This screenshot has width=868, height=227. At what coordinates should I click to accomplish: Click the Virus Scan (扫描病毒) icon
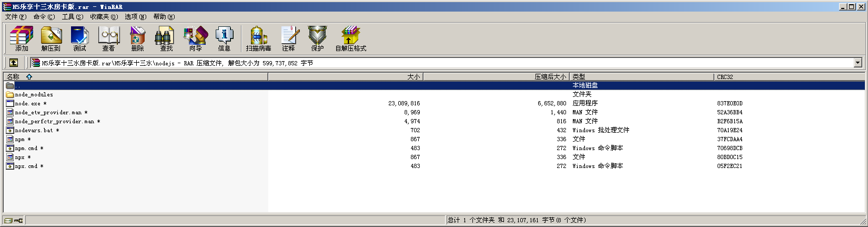[258, 38]
